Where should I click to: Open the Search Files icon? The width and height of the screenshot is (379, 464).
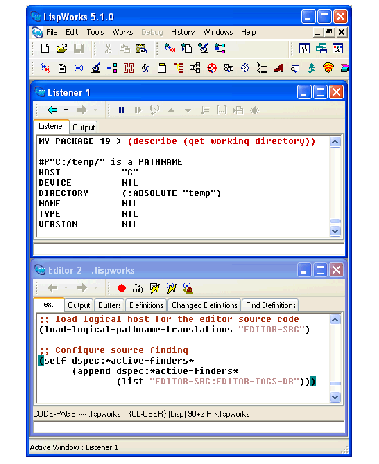pos(228,68)
